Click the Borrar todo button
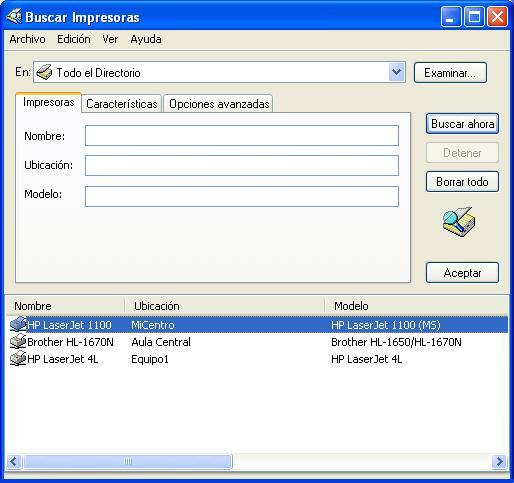This screenshot has width=514, height=483. (x=462, y=182)
